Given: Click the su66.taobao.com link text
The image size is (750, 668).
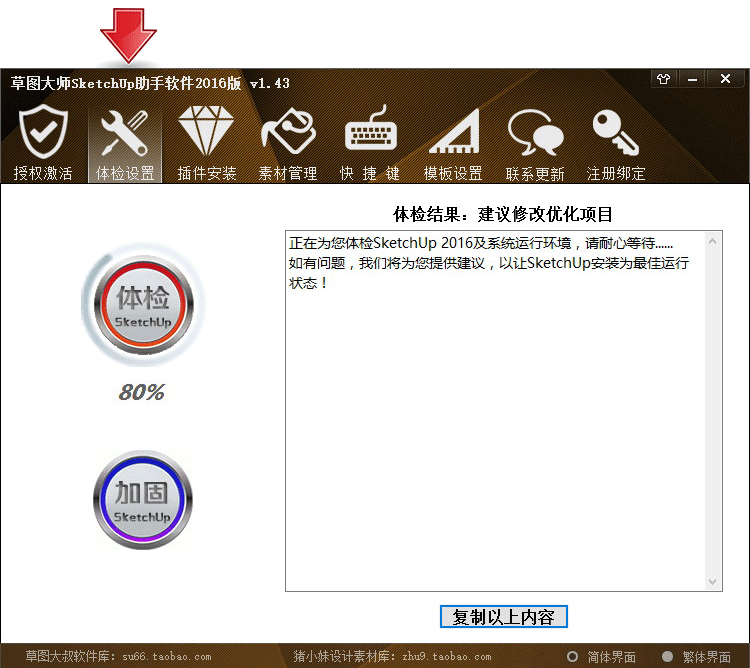Looking at the screenshot, I should click(x=166, y=657).
